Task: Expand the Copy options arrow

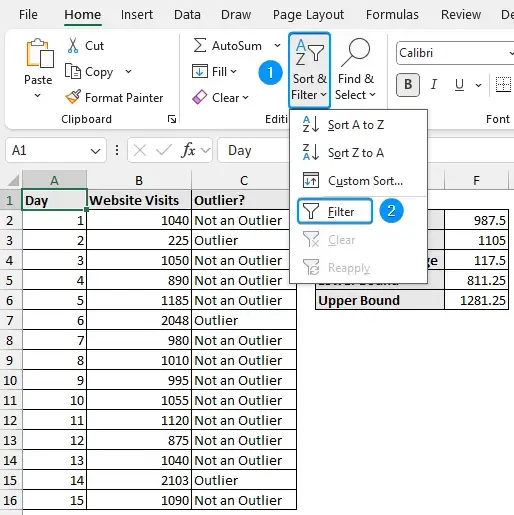Action: coord(128,71)
